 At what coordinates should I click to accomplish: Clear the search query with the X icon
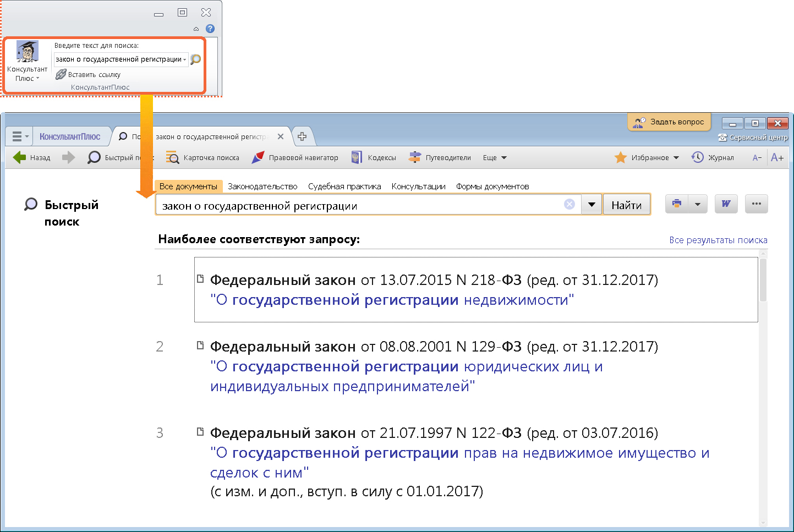coord(570,205)
